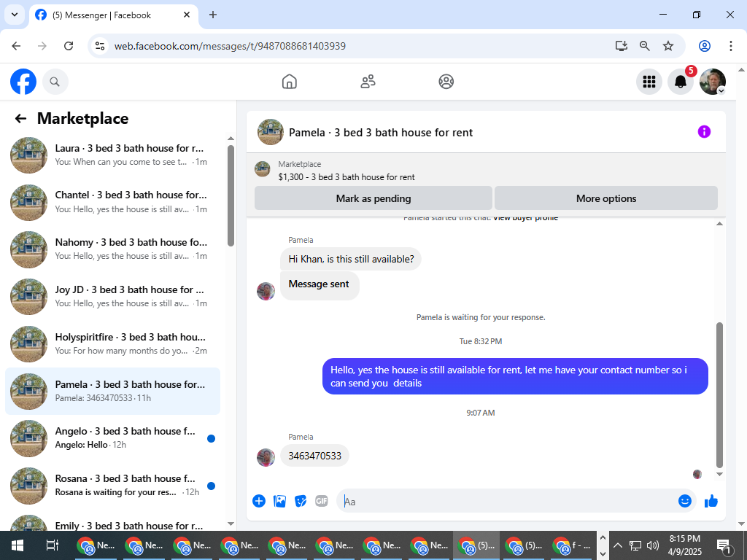Open the volume speaker tray icon
747x560 pixels.
pos(653,545)
